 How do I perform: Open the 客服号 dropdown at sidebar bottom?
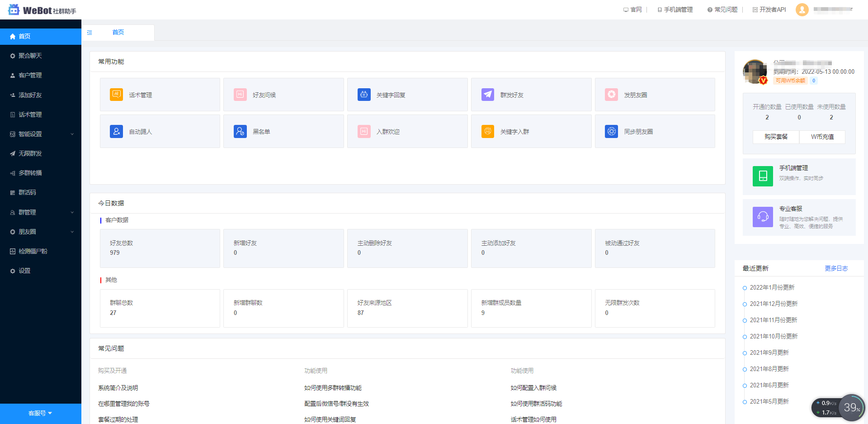click(40, 413)
